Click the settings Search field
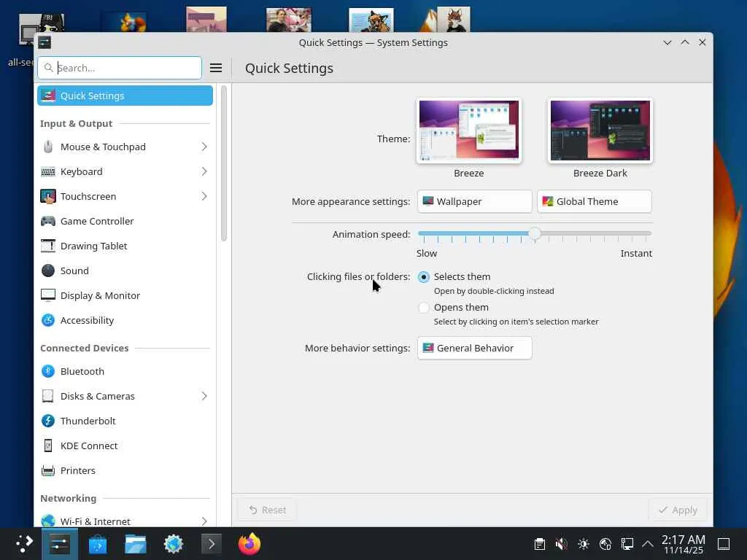 (x=120, y=68)
